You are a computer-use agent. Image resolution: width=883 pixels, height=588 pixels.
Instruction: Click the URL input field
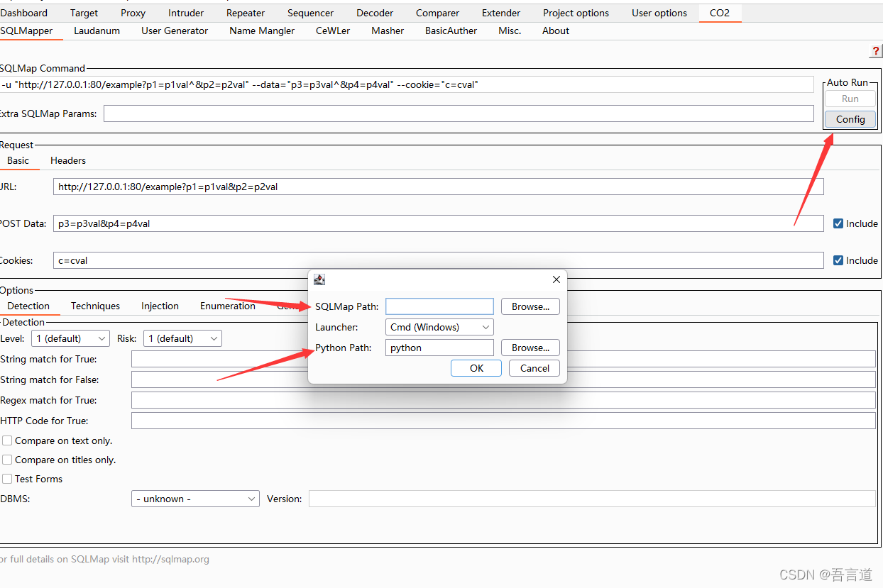pyautogui.click(x=438, y=187)
